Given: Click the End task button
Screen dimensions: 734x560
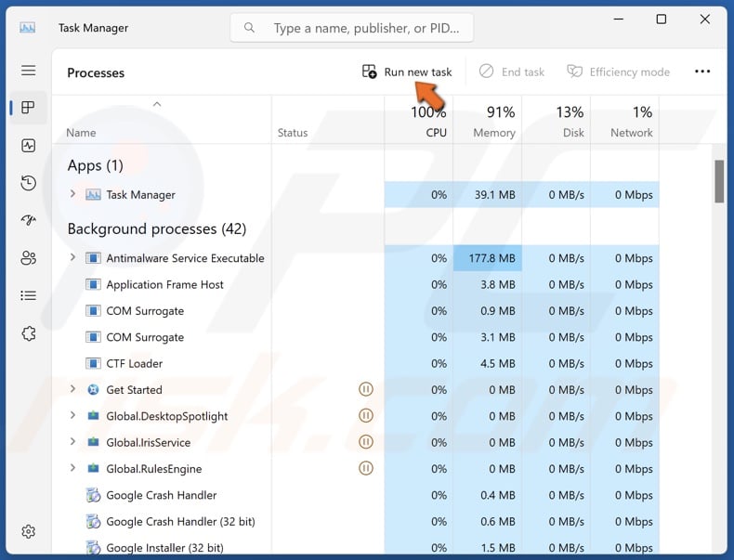Looking at the screenshot, I should tap(512, 72).
